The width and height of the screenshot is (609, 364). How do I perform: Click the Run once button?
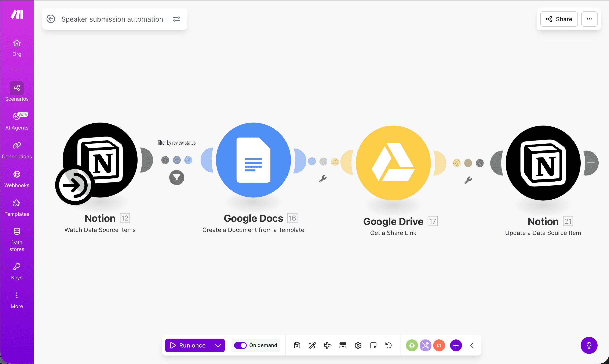point(188,345)
